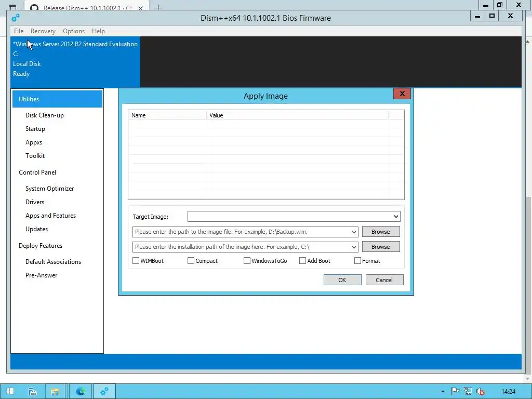Open Appxs in sidebar
The width and height of the screenshot is (532, 399).
[34, 142]
